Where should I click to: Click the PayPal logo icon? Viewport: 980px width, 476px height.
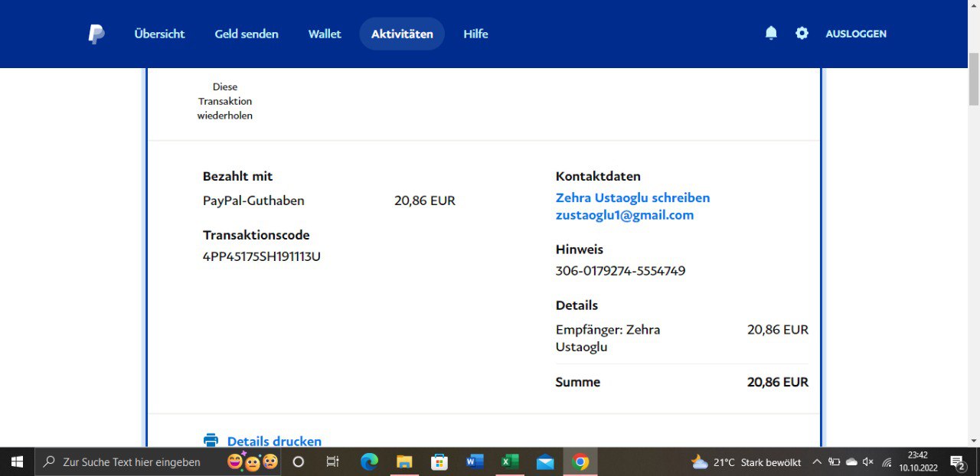point(96,34)
